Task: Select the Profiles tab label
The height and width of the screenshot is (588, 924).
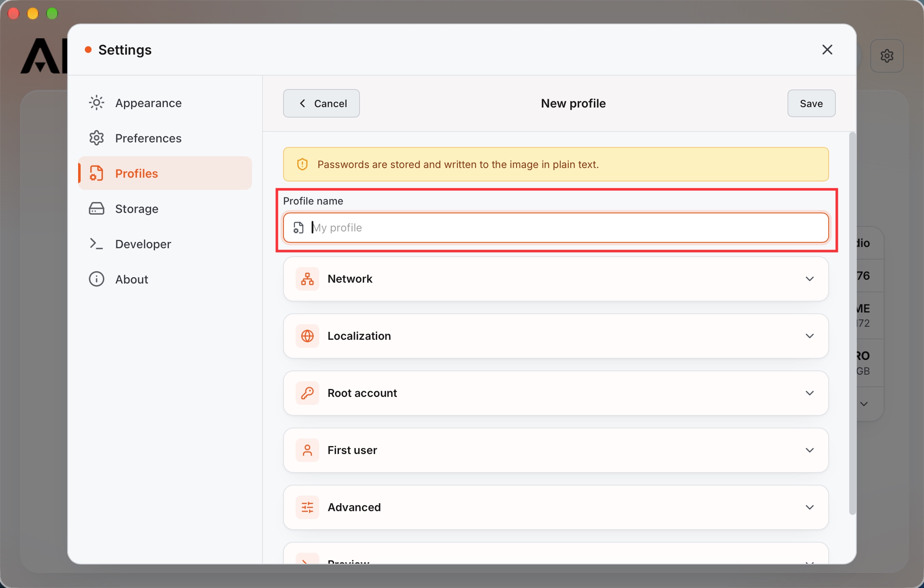Action: (136, 173)
